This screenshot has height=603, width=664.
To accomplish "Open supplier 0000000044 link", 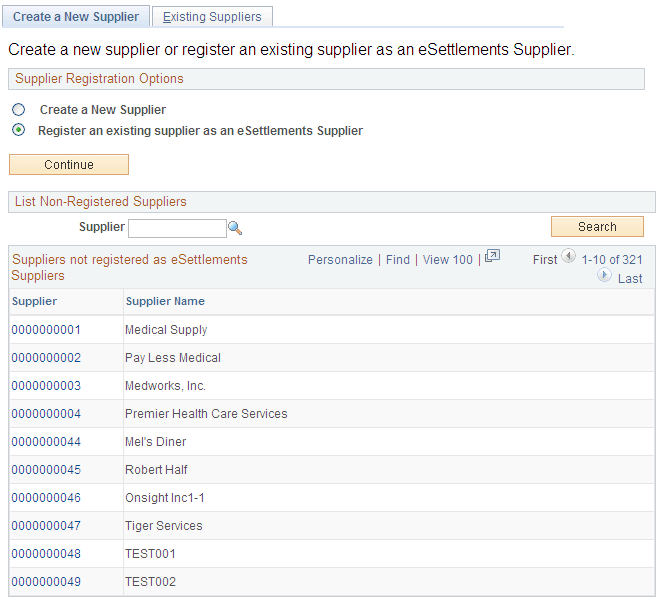I will pos(46,442).
